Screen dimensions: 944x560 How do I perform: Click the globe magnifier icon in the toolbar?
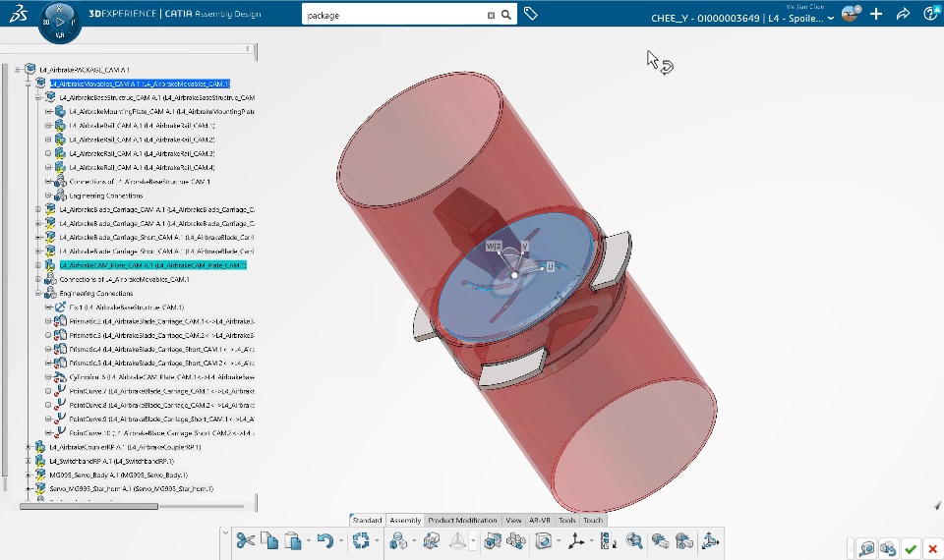click(634, 541)
